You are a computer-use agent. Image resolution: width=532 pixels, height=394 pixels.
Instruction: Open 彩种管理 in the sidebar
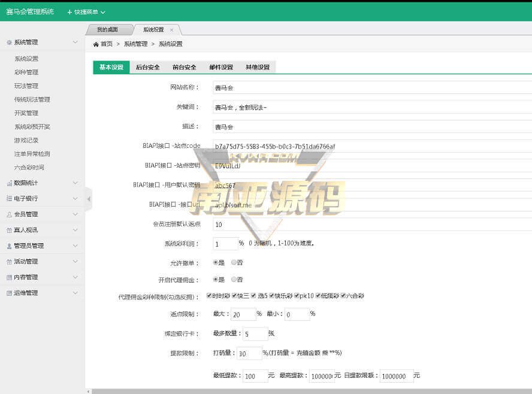pos(26,72)
